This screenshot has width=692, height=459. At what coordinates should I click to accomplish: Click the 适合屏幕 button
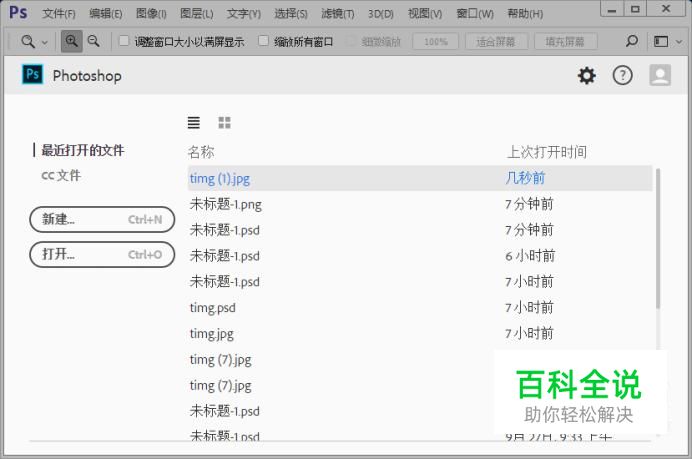(x=496, y=42)
